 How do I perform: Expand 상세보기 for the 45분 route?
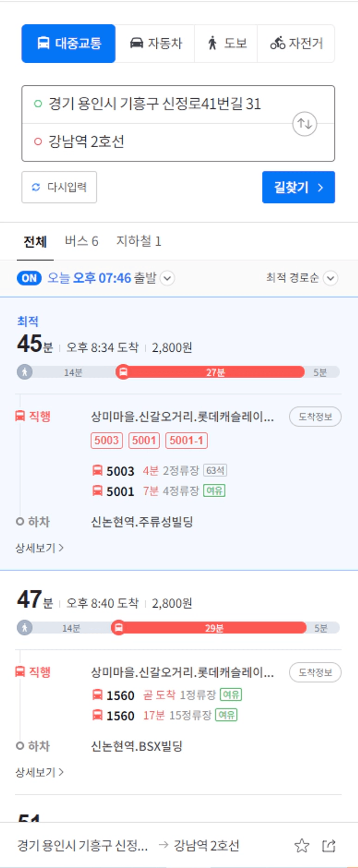coord(39,548)
